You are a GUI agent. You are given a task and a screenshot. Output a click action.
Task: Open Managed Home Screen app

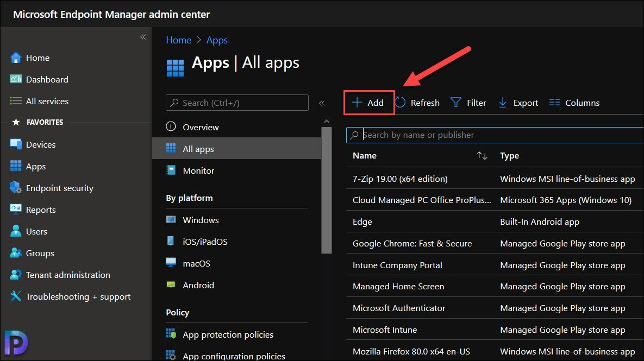coord(398,286)
